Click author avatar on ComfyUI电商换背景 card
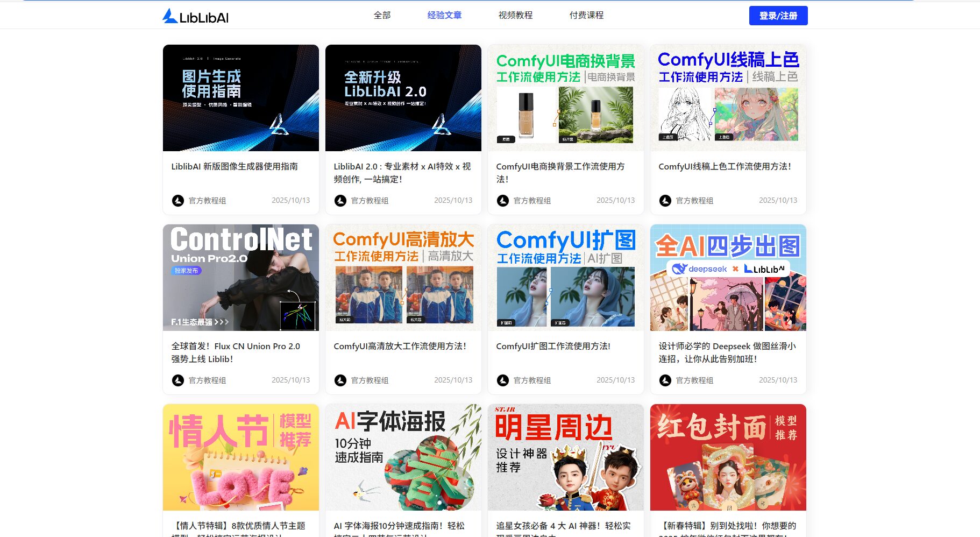 tap(503, 201)
